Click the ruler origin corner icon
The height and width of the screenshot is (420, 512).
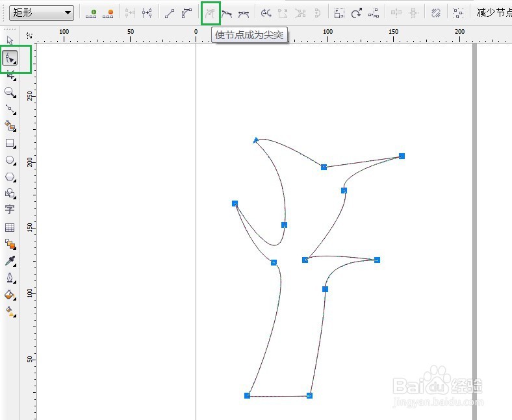(29, 35)
